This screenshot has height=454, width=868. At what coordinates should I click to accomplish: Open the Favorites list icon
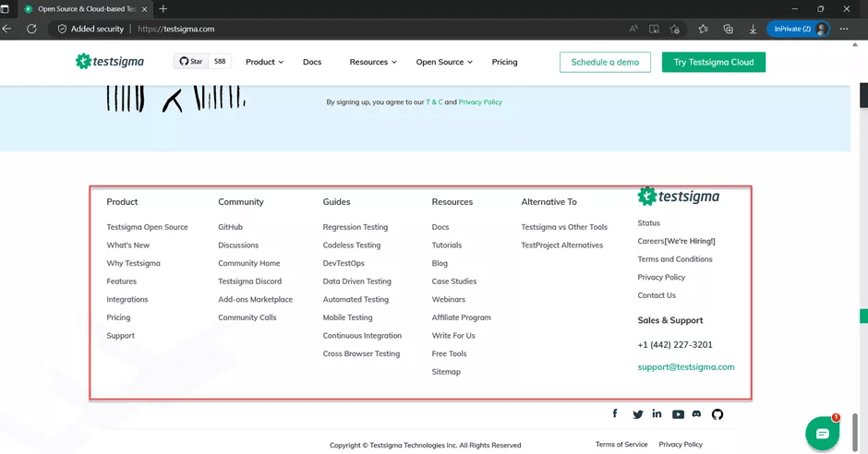point(703,29)
